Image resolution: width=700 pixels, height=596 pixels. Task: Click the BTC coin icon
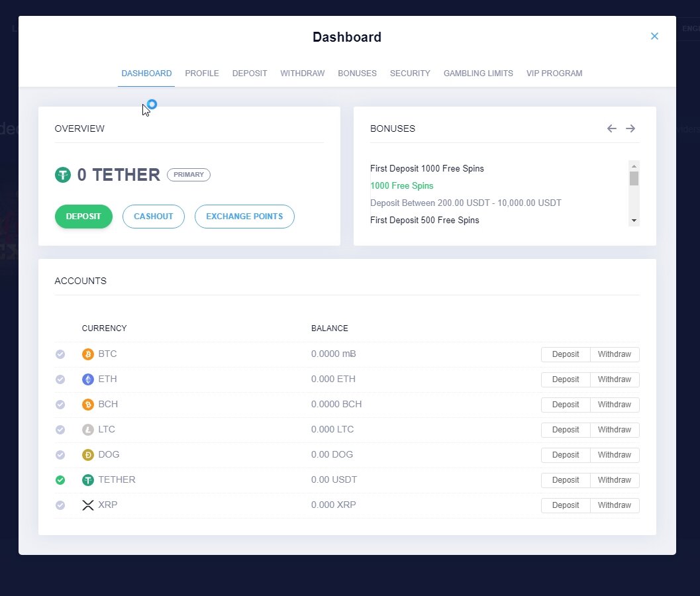click(88, 354)
